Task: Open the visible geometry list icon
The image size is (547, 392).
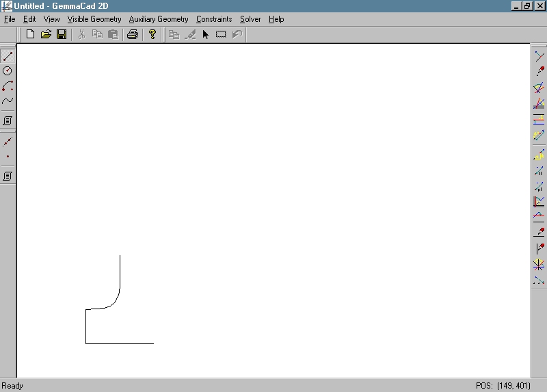Action: point(8,121)
